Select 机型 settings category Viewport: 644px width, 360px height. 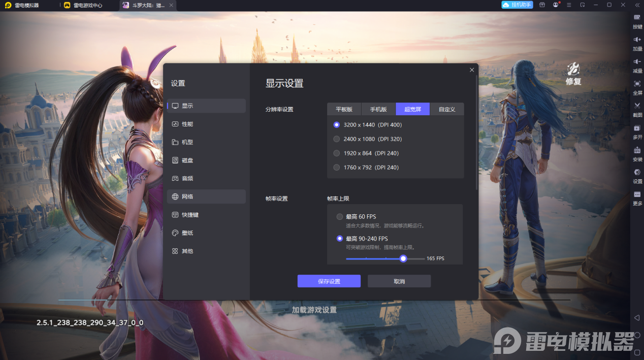click(206, 142)
